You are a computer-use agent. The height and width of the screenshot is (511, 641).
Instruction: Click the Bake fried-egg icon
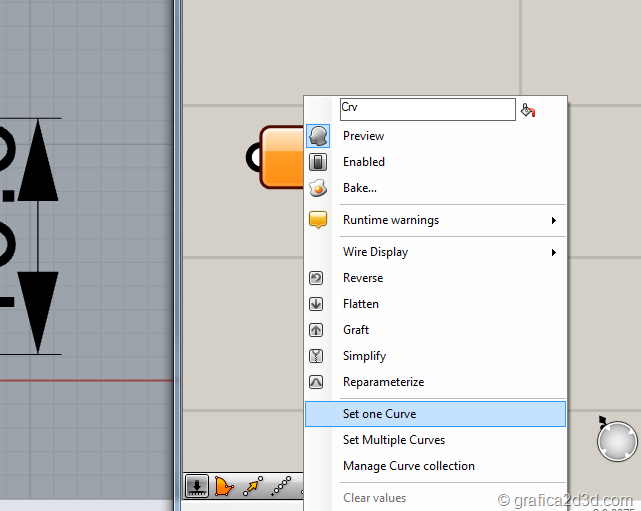(x=318, y=188)
